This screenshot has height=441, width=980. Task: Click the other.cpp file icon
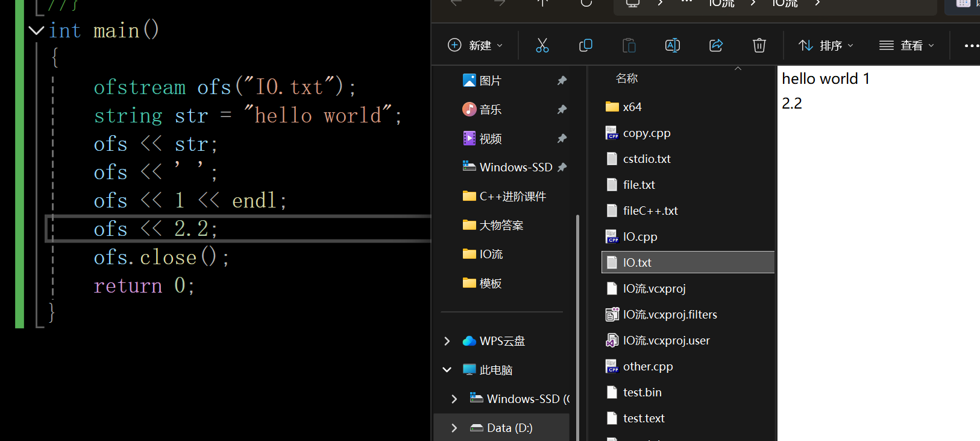(x=612, y=366)
